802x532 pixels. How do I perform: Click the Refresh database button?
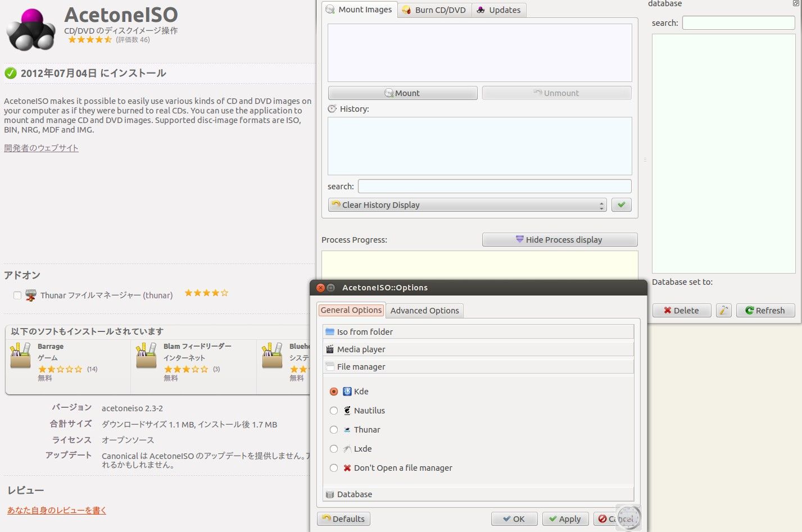[765, 311]
